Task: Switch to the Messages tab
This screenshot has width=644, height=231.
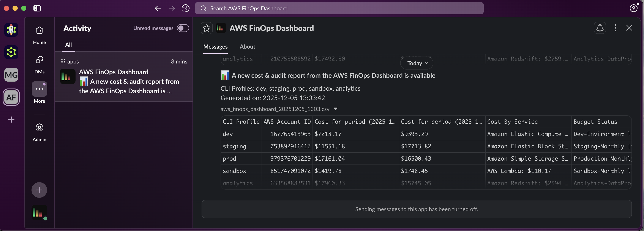Action: 216,47
